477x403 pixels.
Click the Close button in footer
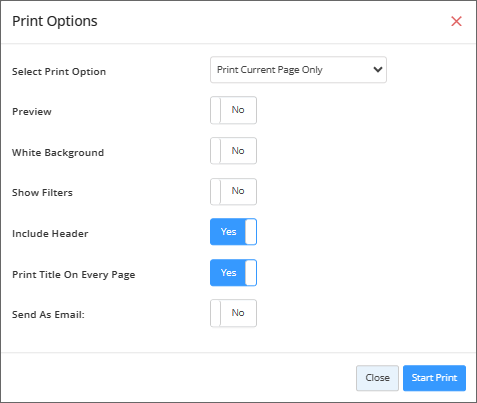point(377,378)
